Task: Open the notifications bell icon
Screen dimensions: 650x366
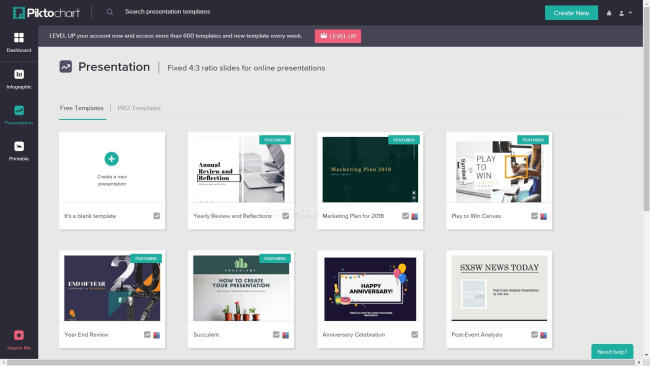Action: (609, 13)
